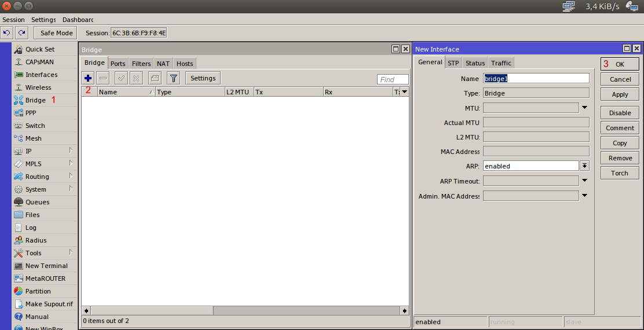This screenshot has width=644, height=330.
Task: Toggle the Safe Mode button
Action: [x=56, y=33]
